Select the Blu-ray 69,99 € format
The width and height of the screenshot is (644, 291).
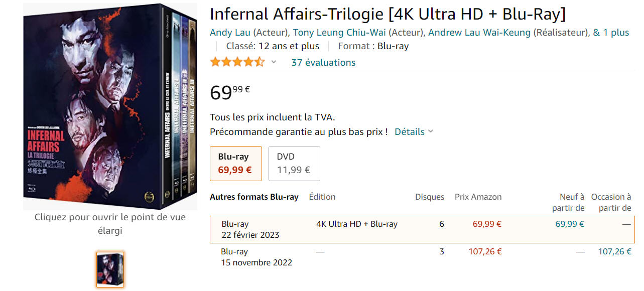(x=236, y=164)
